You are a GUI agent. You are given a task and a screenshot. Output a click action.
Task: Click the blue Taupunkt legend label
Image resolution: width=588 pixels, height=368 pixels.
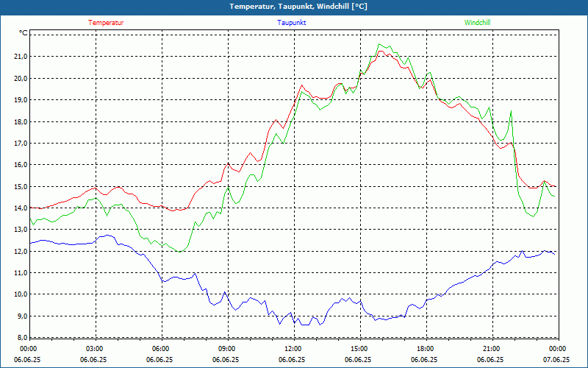pyautogui.click(x=291, y=23)
